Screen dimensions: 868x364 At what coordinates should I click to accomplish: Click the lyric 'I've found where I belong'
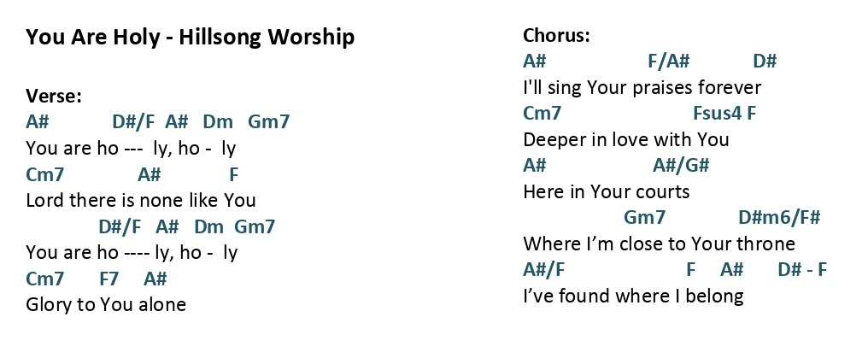click(633, 296)
